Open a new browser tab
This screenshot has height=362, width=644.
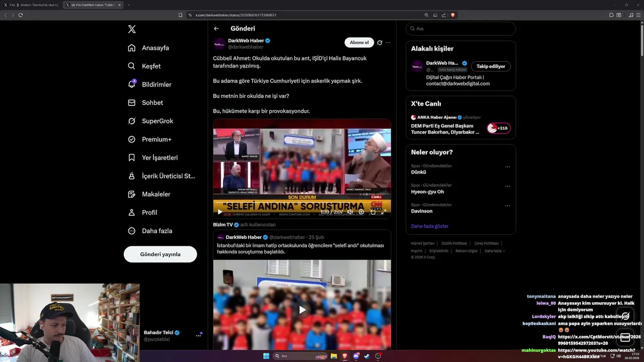[128, 5]
